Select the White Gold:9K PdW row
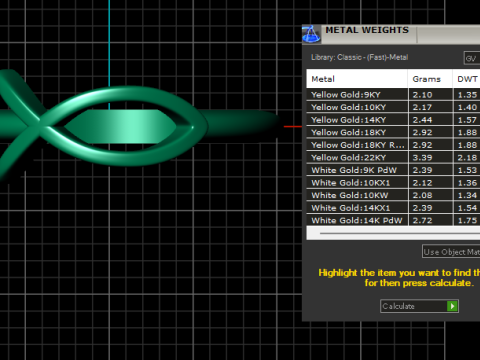Image resolution: width=480 pixels, height=360 pixels. click(393, 170)
